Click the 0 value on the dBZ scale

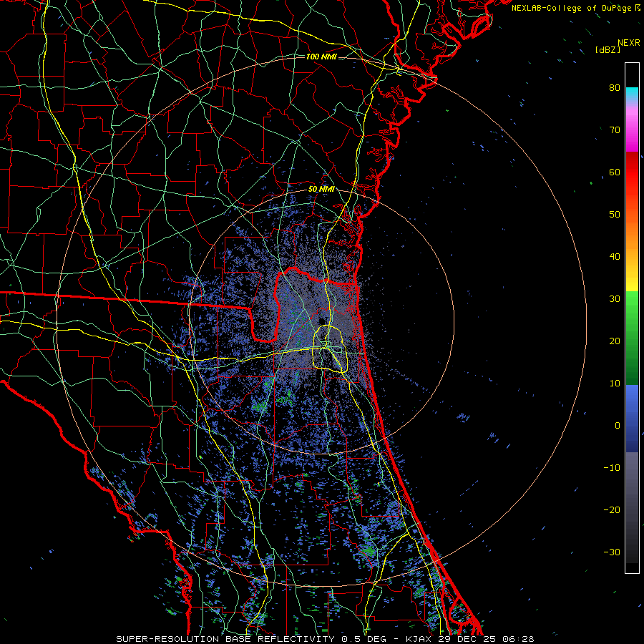618,426
